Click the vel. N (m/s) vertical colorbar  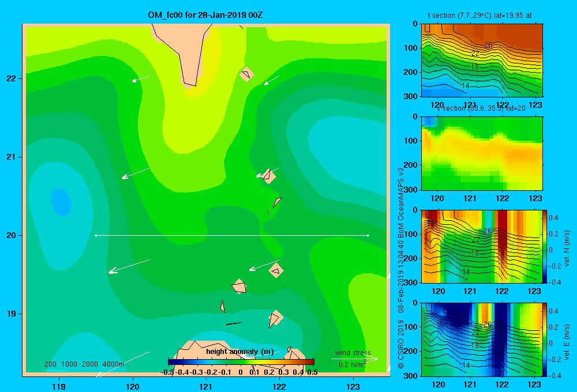545,246
